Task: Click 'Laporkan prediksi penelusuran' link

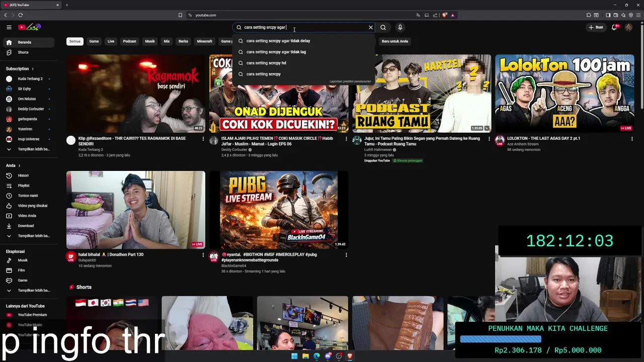Action: click(x=350, y=81)
